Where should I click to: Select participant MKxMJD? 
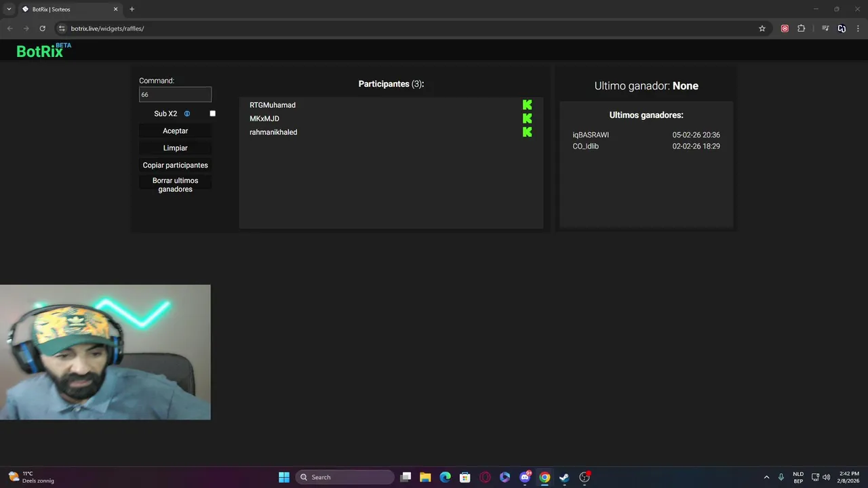[264, 119]
